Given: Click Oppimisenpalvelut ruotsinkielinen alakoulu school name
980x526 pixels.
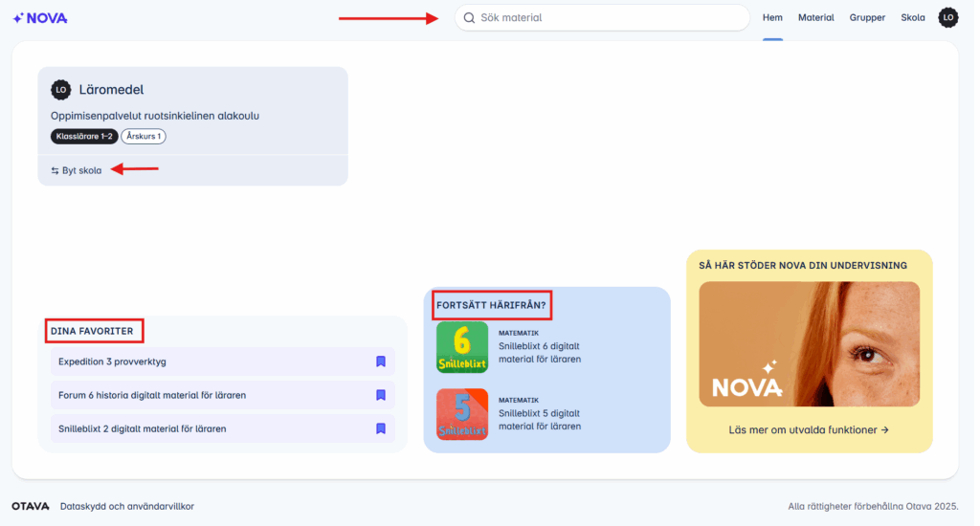Looking at the screenshot, I should [155, 116].
